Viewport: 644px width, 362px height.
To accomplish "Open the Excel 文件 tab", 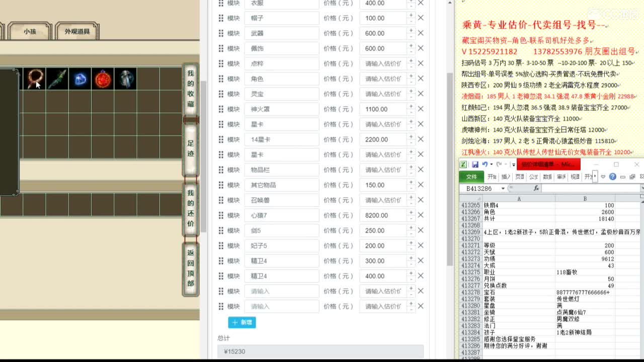I will tap(471, 176).
